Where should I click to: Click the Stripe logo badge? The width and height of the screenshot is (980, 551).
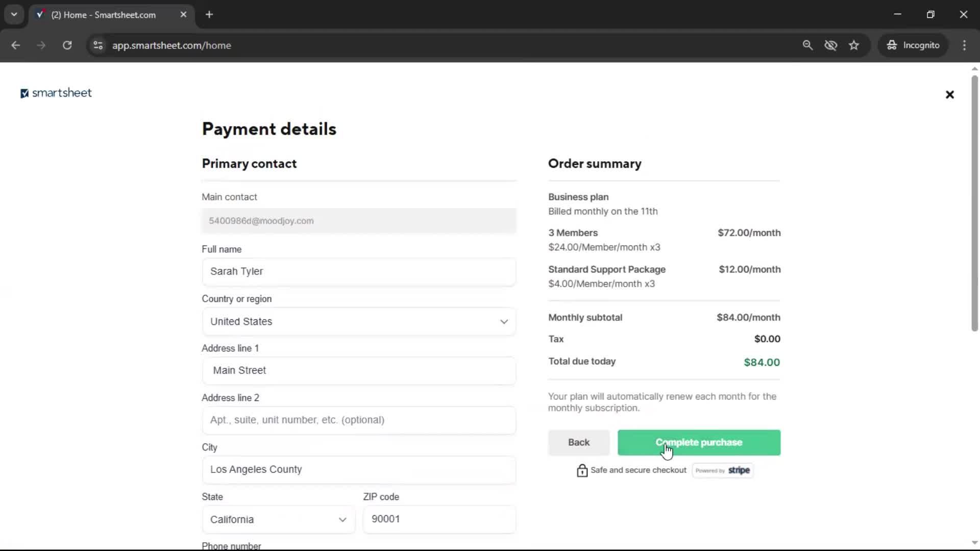739,470
